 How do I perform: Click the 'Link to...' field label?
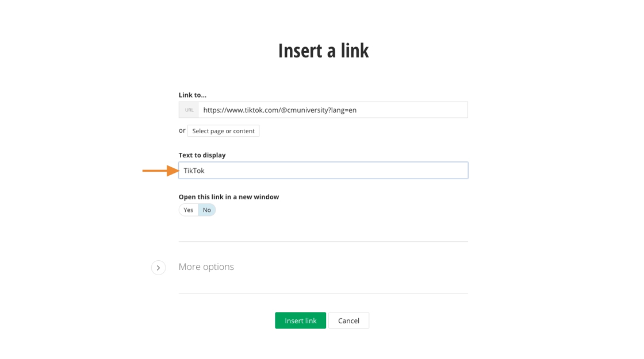pyautogui.click(x=192, y=95)
